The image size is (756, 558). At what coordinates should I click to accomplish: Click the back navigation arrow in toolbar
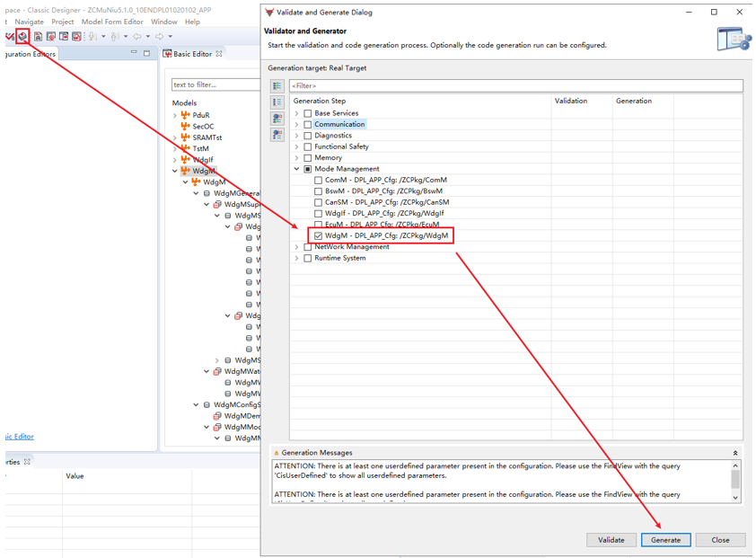pyautogui.click(x=137, y=36)
